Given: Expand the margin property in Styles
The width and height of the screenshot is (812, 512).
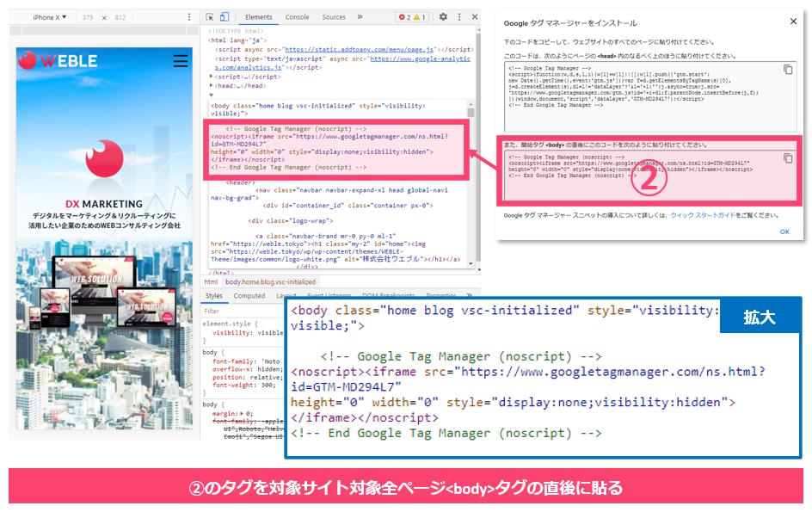Looking at the screenshot, I should pos(243,414).
